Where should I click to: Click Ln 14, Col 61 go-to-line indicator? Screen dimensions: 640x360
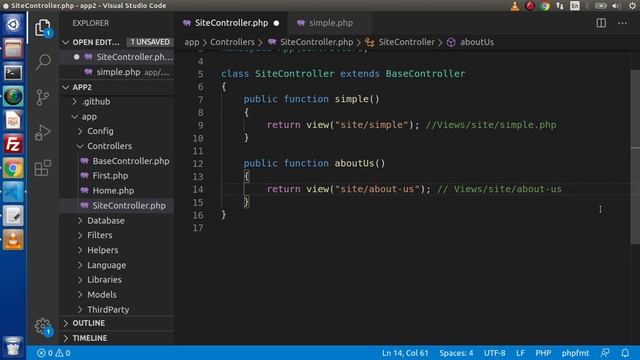pos(405,353)
